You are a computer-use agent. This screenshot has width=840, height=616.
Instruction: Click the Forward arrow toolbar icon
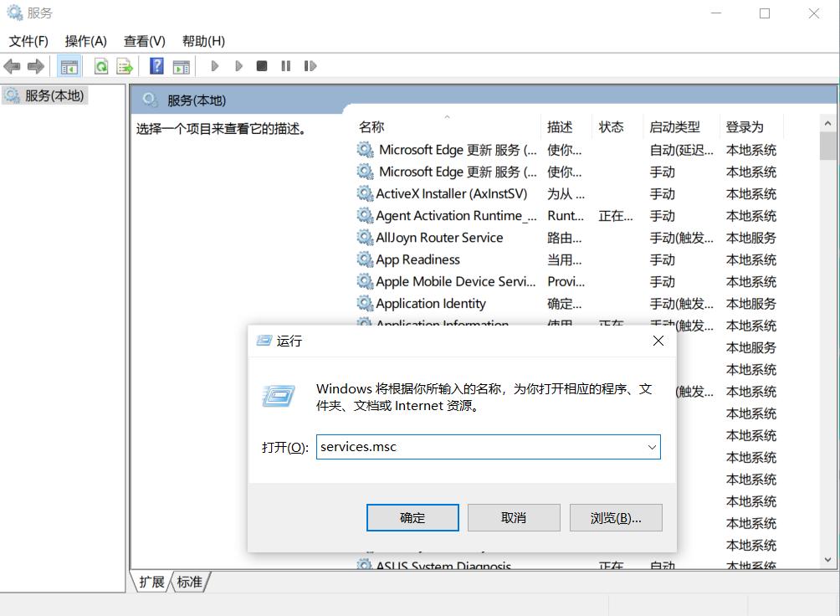coord(36,66)
